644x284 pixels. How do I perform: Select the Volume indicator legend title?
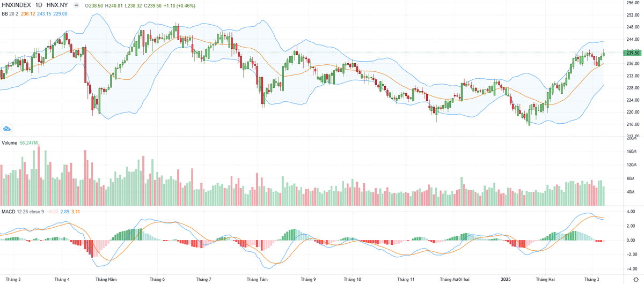(x=9, y=143)
